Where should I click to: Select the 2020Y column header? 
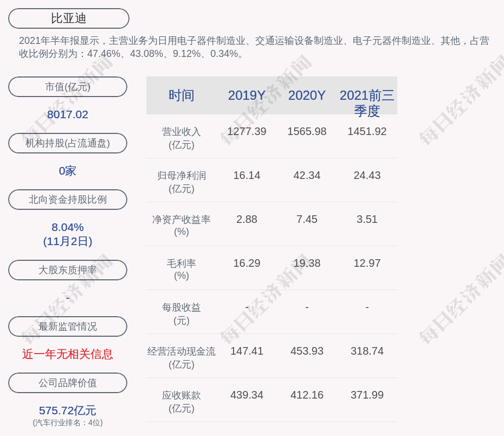[x=307, y=95]
